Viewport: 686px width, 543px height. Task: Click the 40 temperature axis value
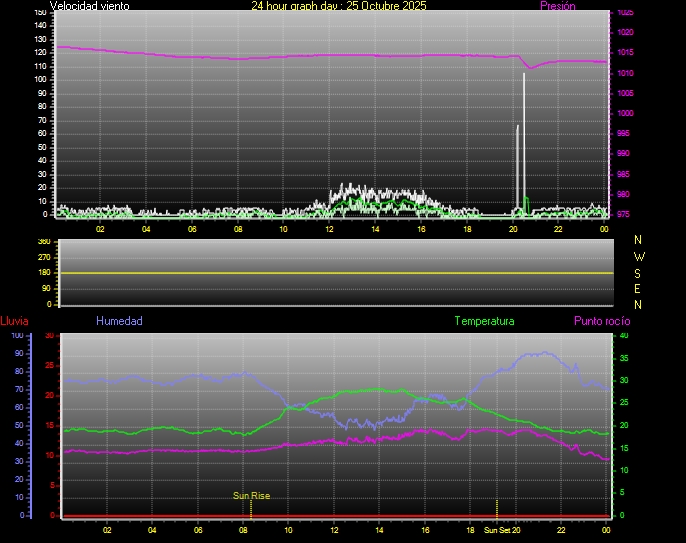[624, 336]
